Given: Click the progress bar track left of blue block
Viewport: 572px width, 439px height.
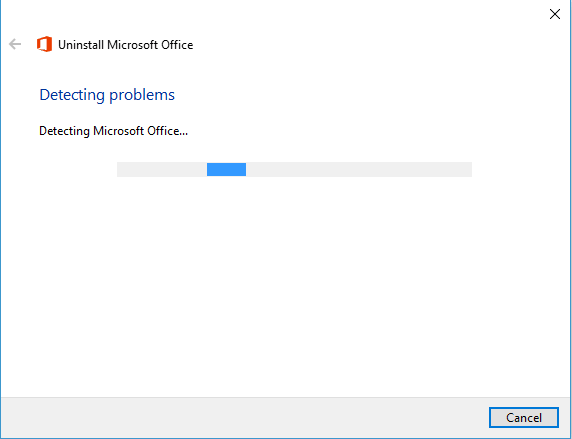Looking at the screenshot, I should tap(162, 169).
